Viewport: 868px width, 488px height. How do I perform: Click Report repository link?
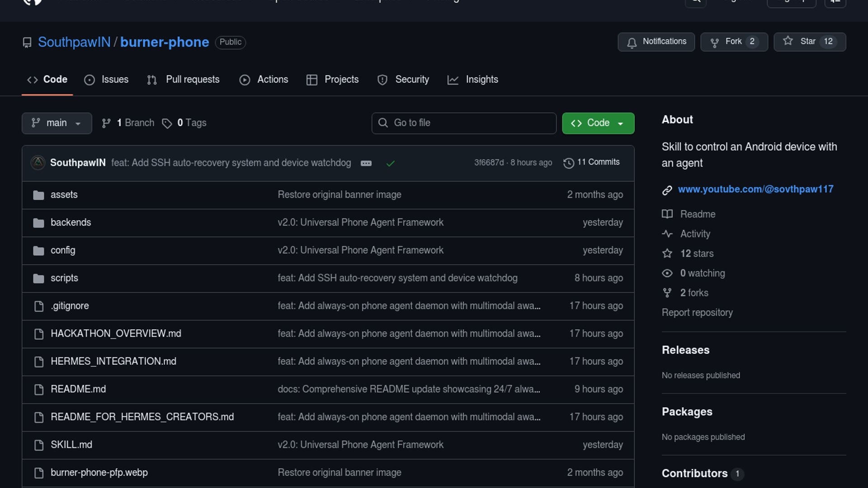(697, 313)
